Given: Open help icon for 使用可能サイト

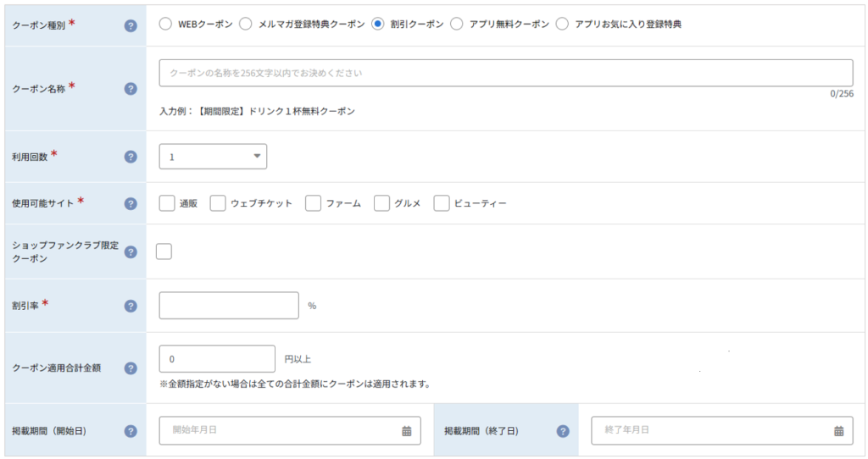Looking at the screenshot, I should point(131,203).
